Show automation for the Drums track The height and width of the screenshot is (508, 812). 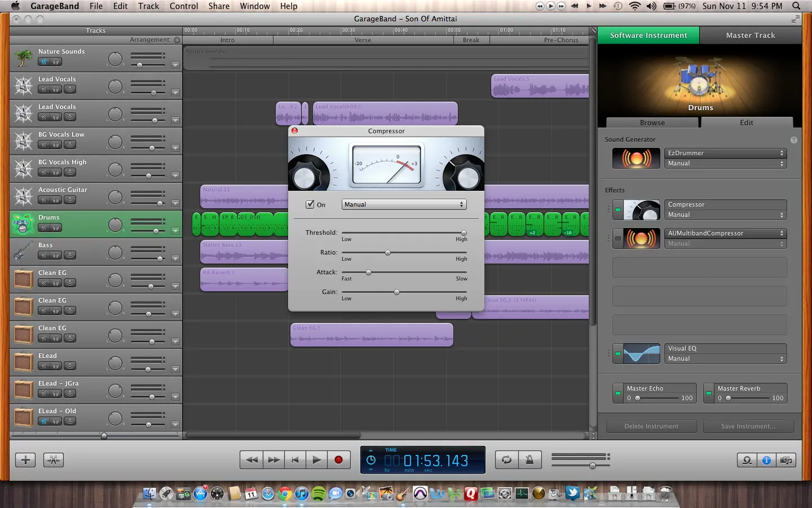pos(175,231)
